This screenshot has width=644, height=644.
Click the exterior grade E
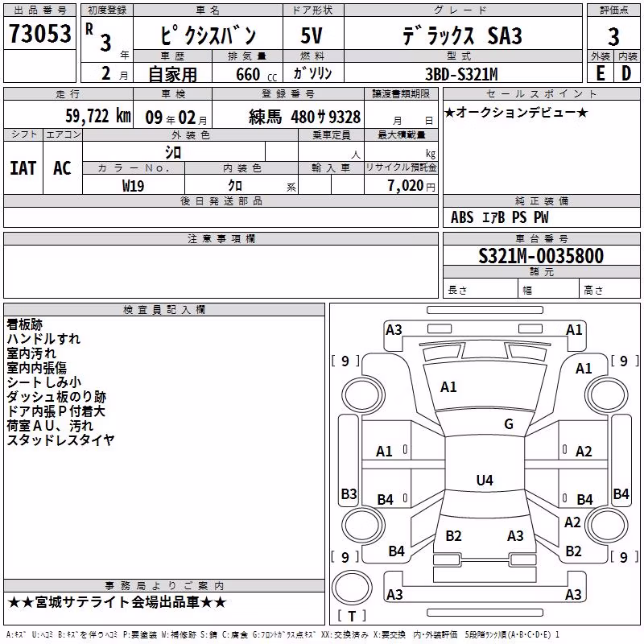[600, 73]
